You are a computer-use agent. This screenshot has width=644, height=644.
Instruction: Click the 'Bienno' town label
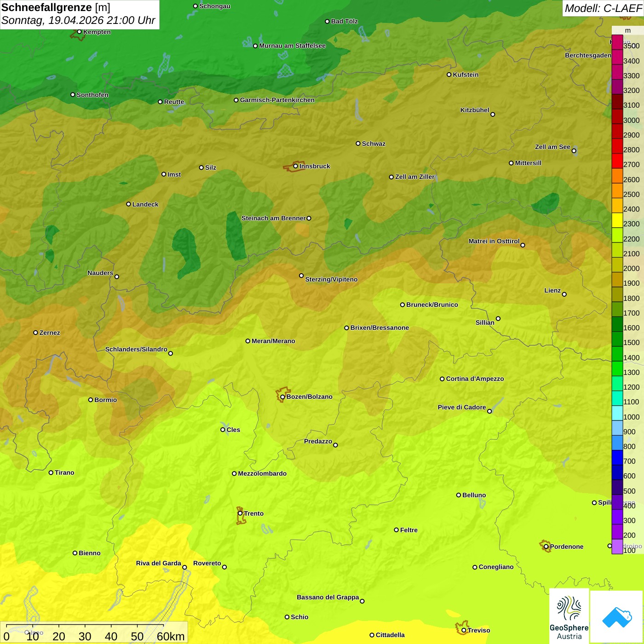[90, 553]
